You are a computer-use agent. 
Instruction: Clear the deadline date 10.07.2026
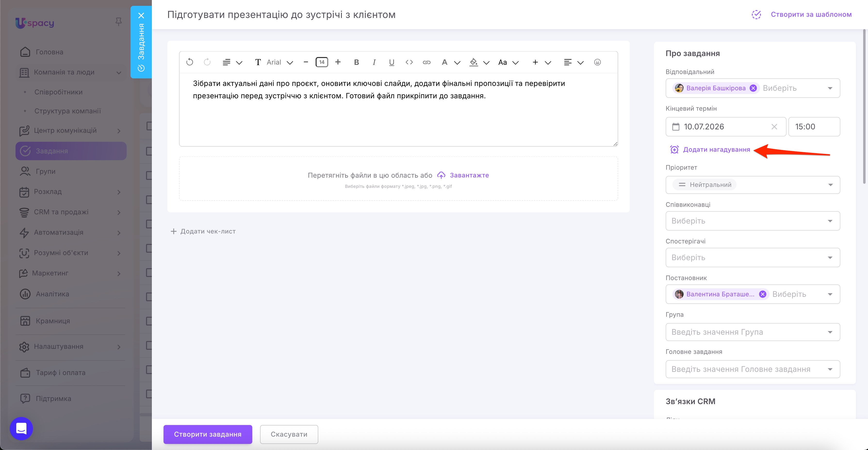point(774,127)
